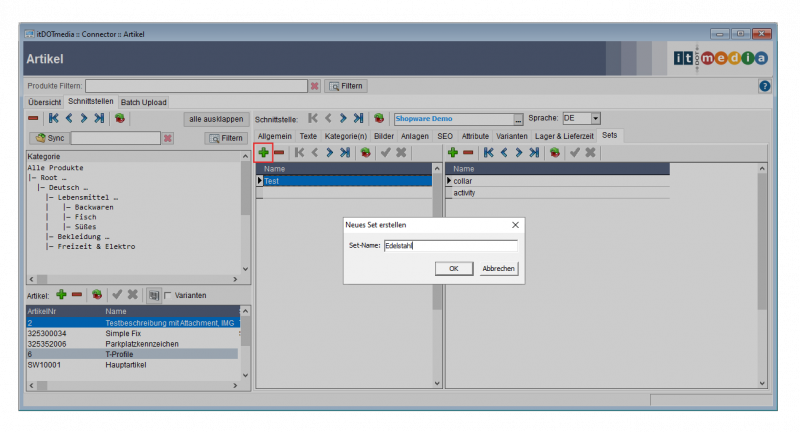
Task: Select the Parkplatzkennzeichen article row
Action: (142, 343)
